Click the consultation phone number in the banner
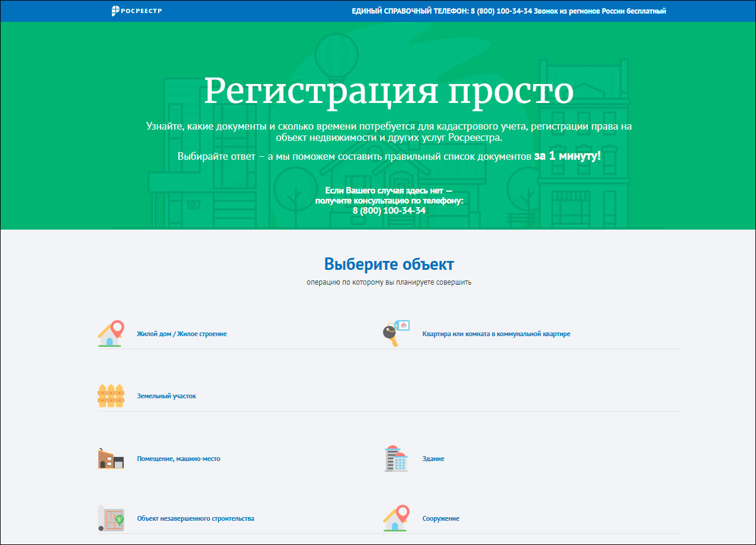This screenshot has height=545, width=756. [x=389, y=211]
